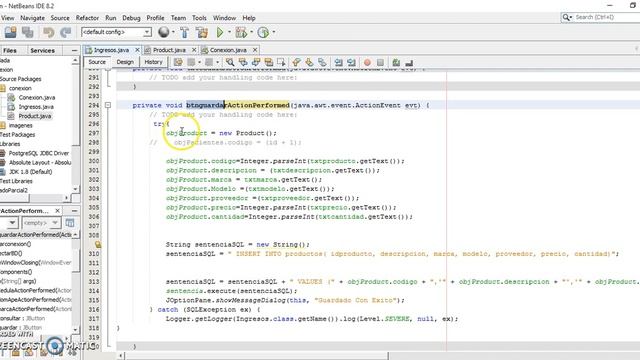Screen dimensions: 640x360
Task: Click the globe browser icon in toolbar
Action: (164, 32)
